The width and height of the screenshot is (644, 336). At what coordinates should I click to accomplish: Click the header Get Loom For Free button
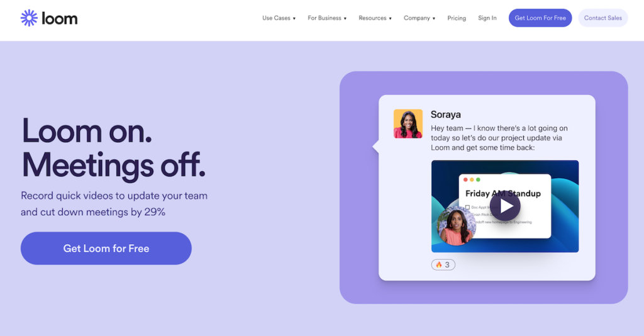point(540,18)
